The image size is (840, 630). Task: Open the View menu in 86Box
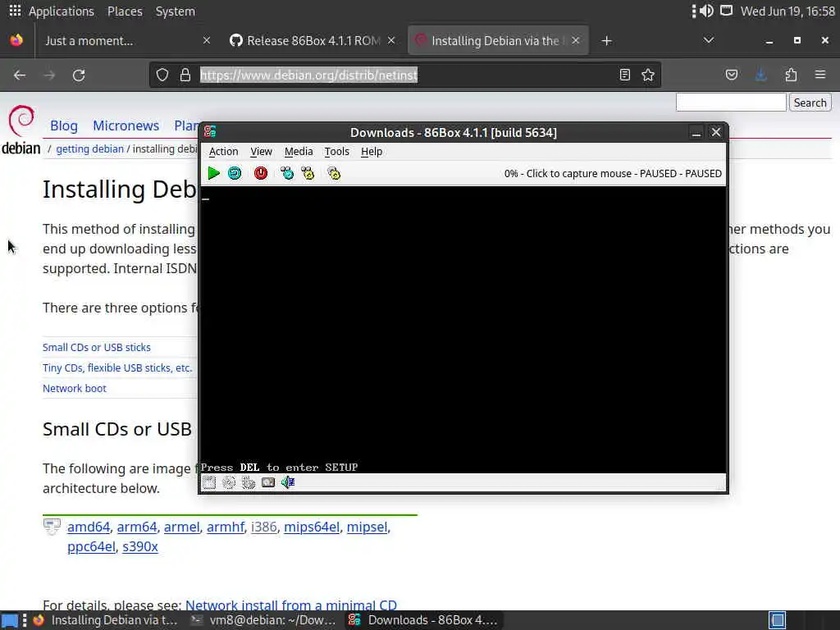(x=262, y=152)
